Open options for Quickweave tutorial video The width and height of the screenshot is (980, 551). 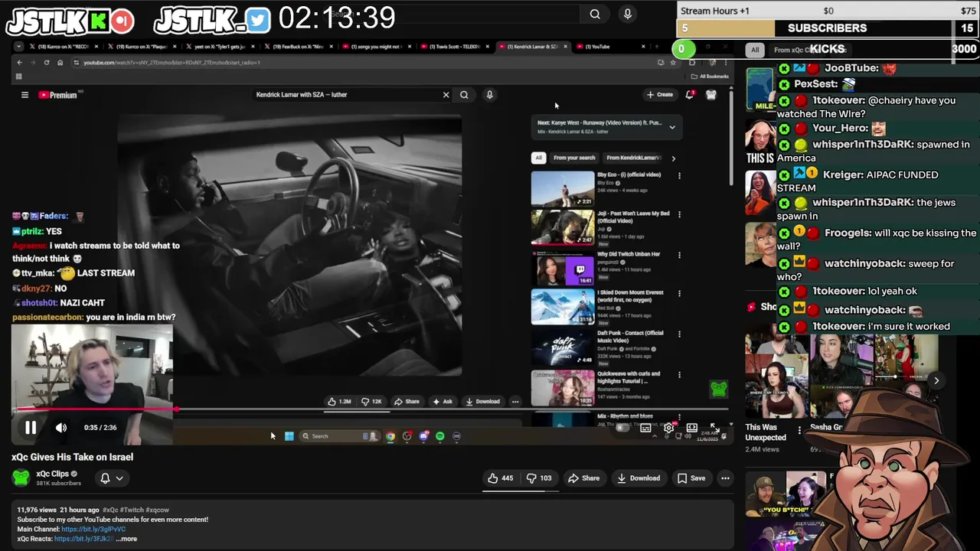pyautogui.click(x=679, y=376)
